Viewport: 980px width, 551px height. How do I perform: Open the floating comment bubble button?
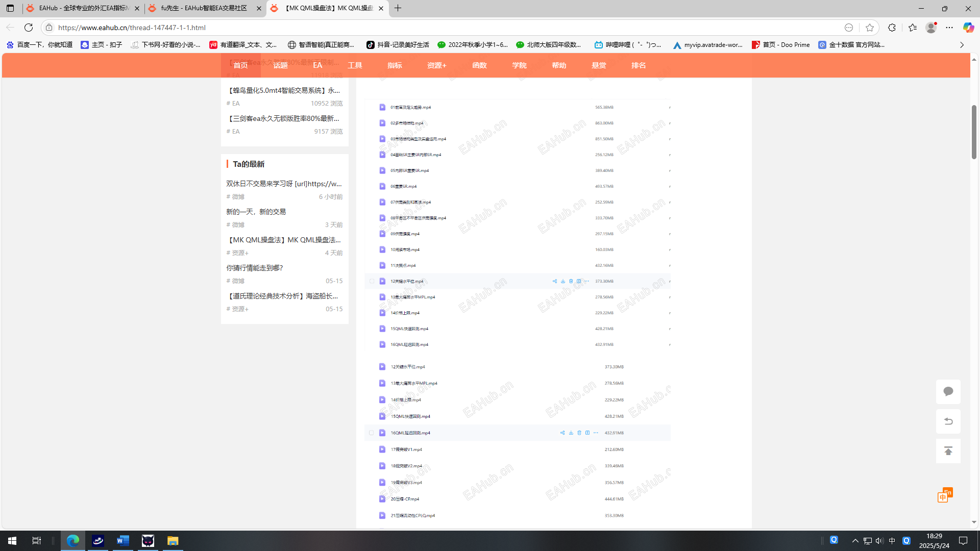[948, 392]
